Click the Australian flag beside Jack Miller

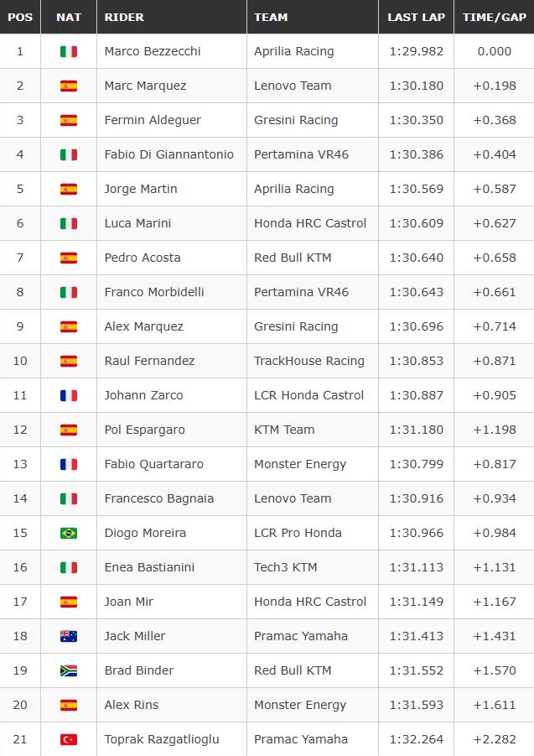point(69,636)
